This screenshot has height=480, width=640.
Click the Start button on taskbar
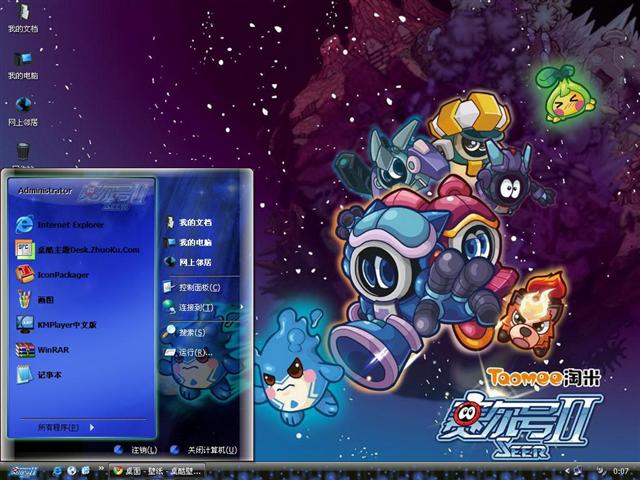[24, 471]
